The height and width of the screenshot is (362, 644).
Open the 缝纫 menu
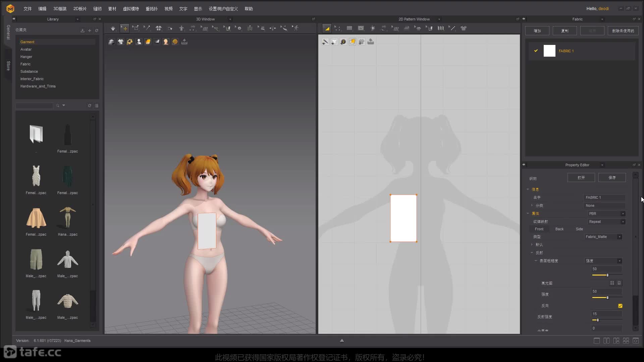click(97, 9)
